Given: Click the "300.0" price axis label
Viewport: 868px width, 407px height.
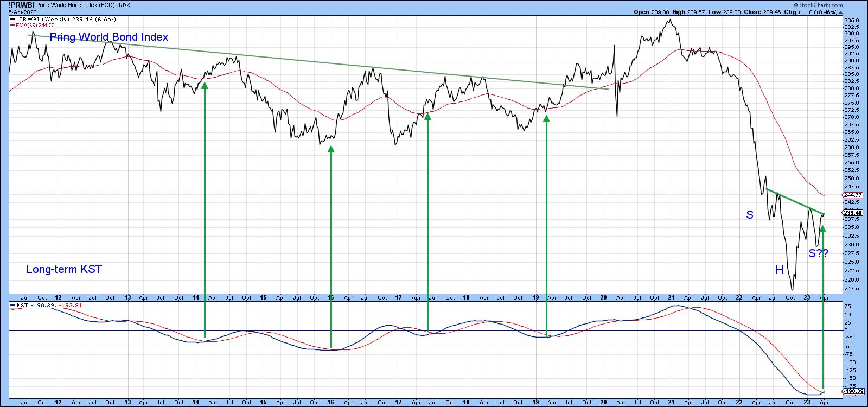Looking at the screenshot, I should pyautogui.click(x=852, y=34).
